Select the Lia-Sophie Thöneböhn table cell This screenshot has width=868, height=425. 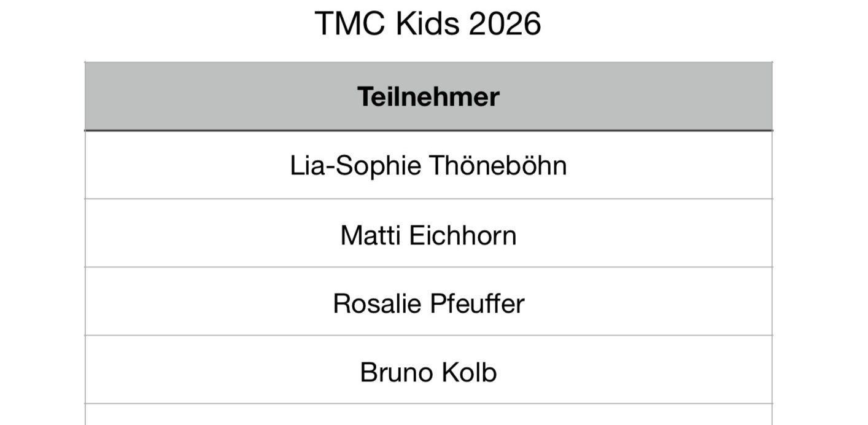click(x=428, y=165)
